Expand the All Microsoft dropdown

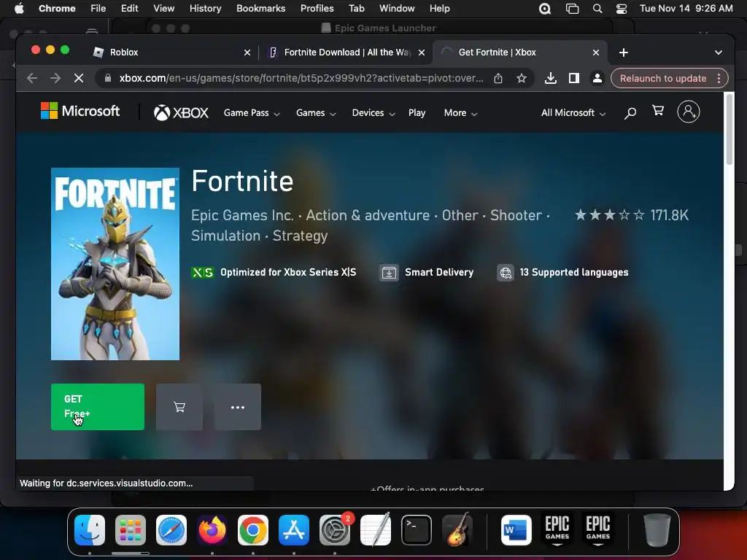tap(573, 113)
